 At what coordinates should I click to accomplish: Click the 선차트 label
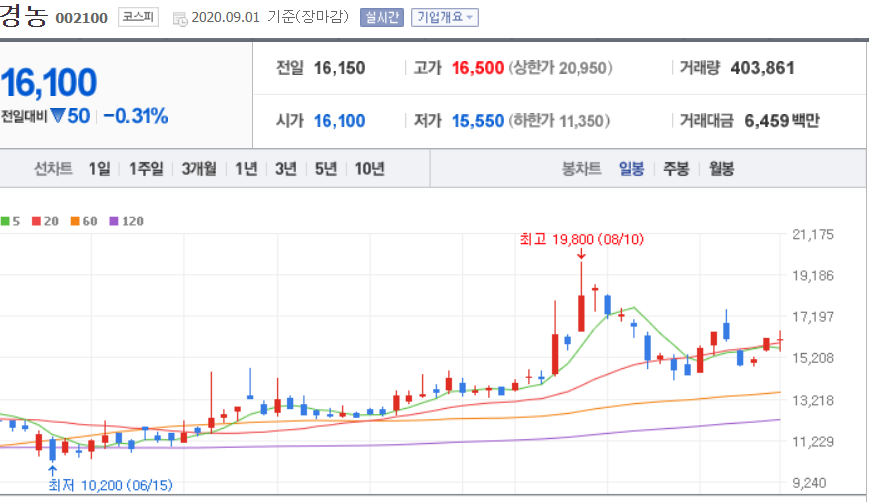(53, 168)
